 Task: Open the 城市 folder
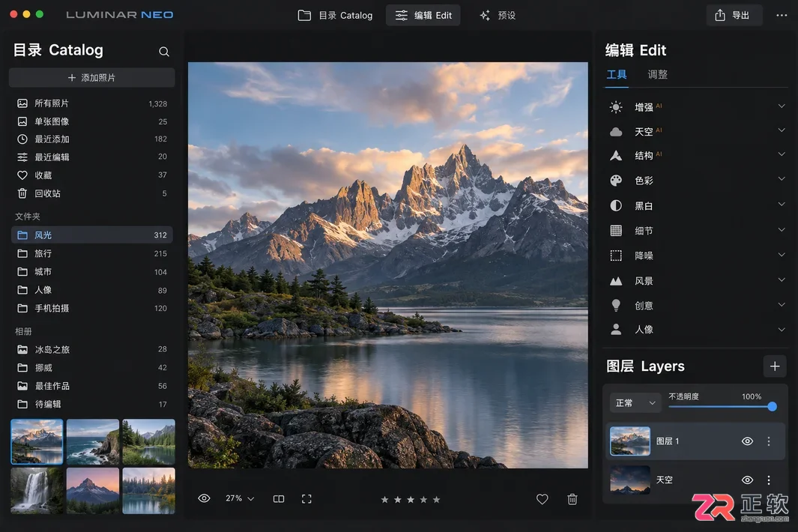click(x=92, y=272)
